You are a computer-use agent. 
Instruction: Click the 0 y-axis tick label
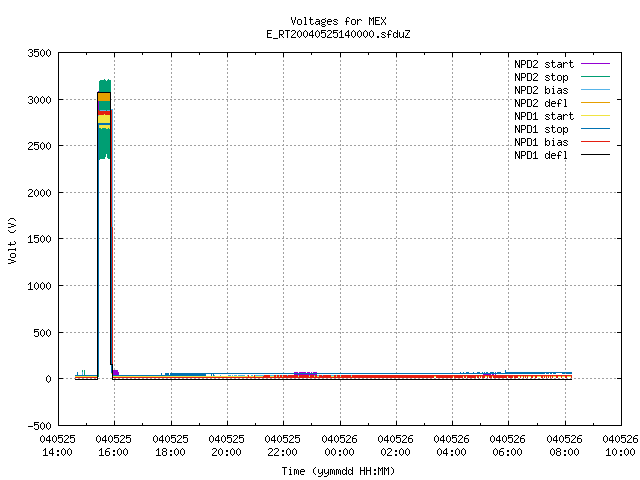pyautogui.click(x=49, y=379)
